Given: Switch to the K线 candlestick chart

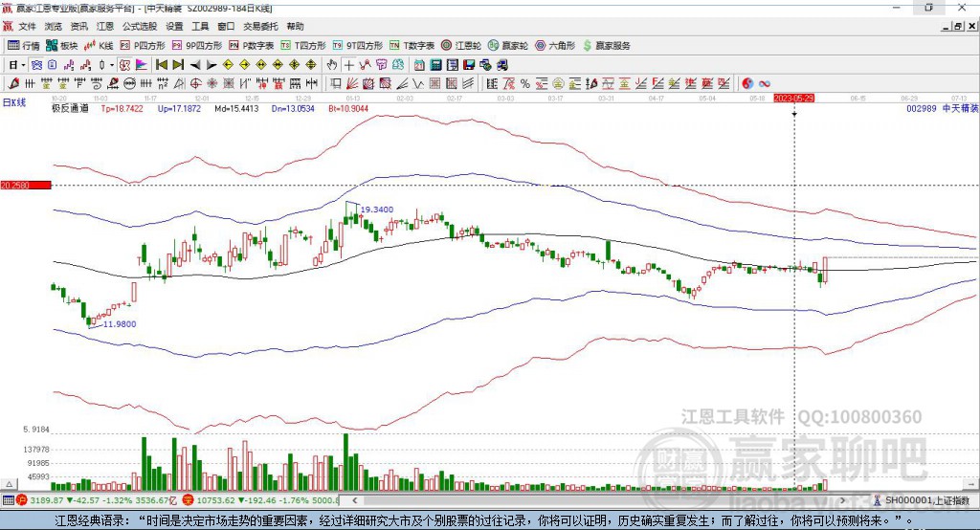Looking at the screenshot, I should (99, 46).
